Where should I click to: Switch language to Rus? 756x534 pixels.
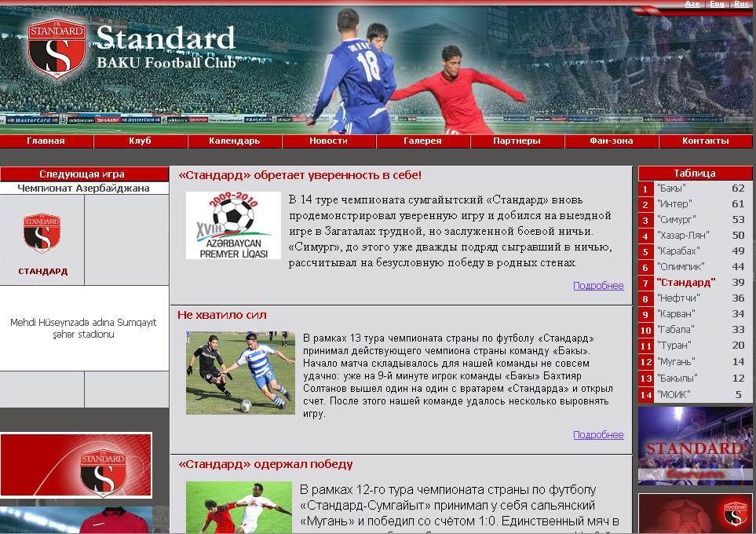pyautogui.click(x=741, y=4)
